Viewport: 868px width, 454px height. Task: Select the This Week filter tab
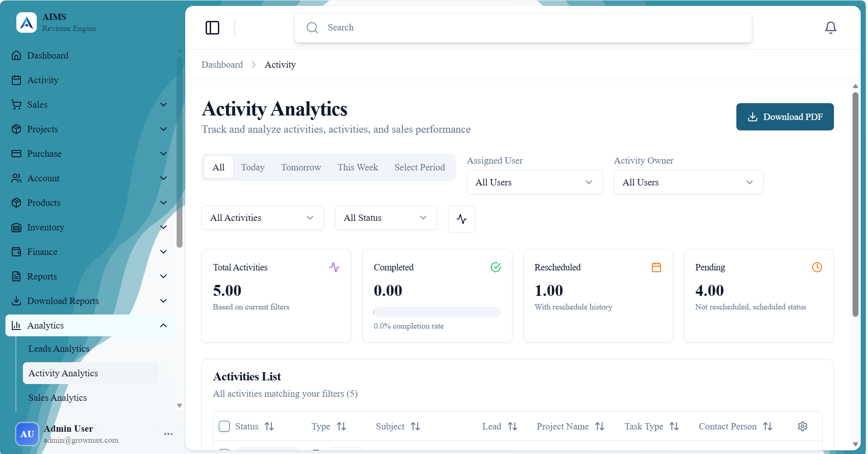pyautogui.click(x=358, y=167)
